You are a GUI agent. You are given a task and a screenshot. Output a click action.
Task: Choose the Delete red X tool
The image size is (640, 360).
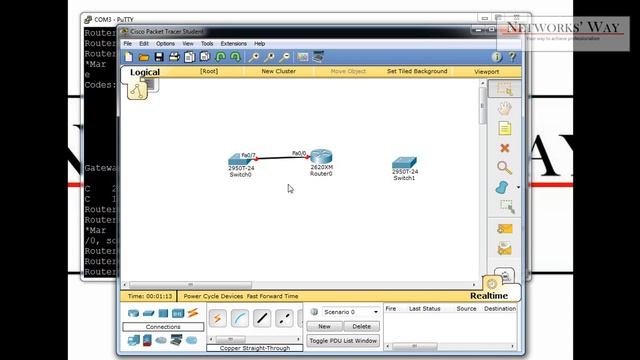coord(504,148)
